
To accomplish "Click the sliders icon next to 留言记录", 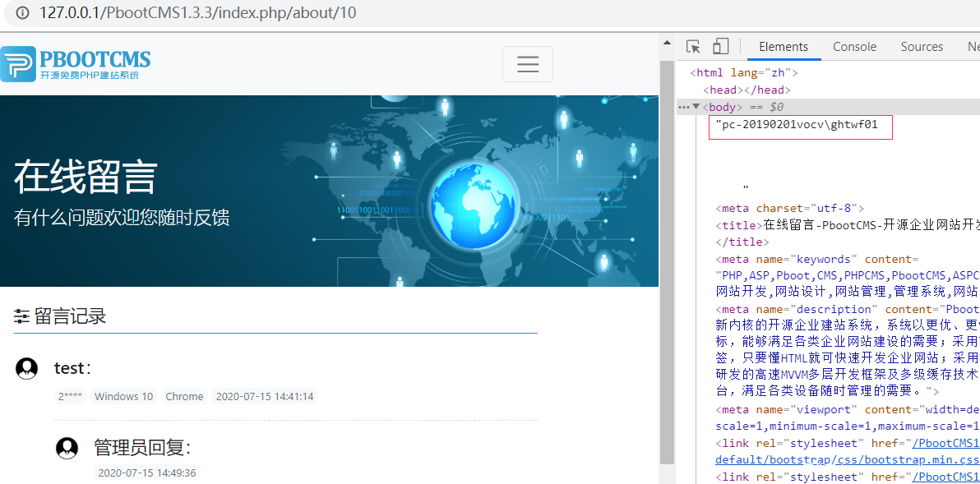I will pyautogui.click(x=22, y=317).
